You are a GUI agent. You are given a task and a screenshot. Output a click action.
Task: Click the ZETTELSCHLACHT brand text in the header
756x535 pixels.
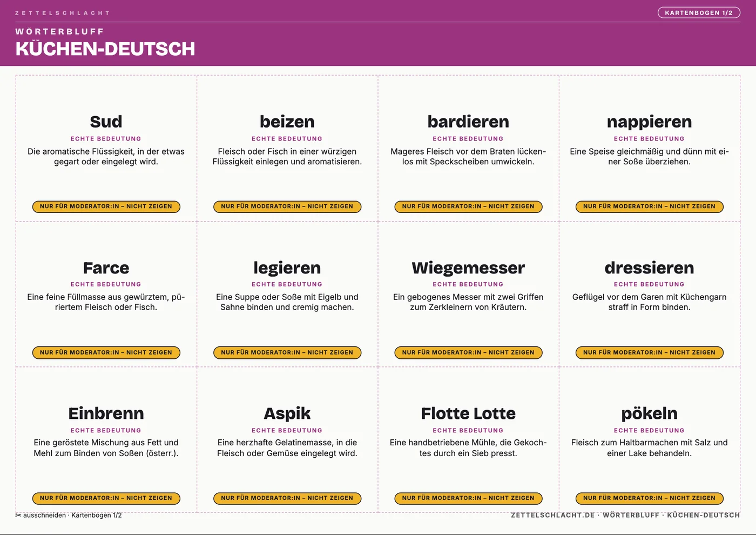[x=63, y=12]
